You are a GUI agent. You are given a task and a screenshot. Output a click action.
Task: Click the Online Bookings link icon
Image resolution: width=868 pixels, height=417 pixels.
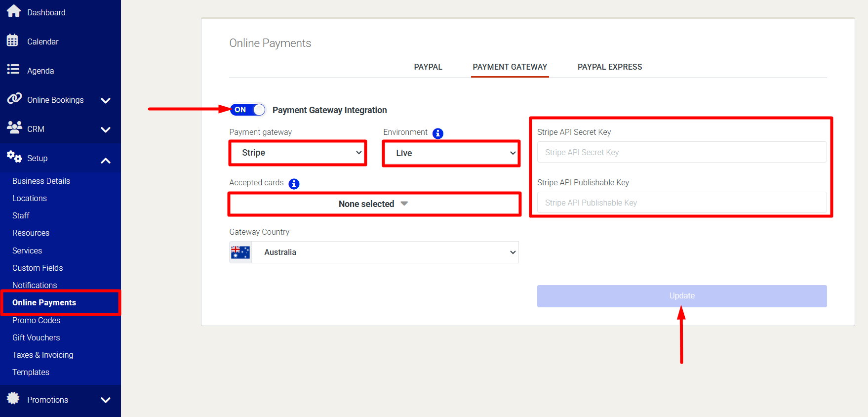pos(14,98)
